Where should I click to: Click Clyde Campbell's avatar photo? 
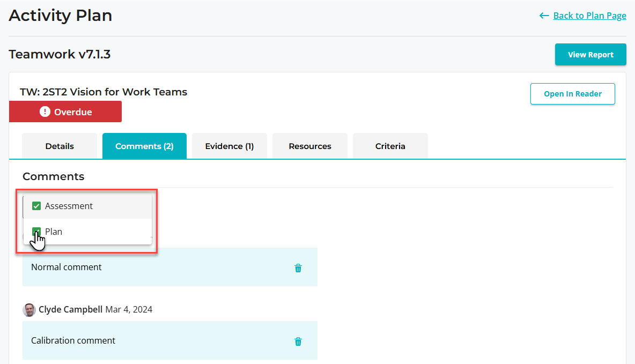[x=29, y=310]
